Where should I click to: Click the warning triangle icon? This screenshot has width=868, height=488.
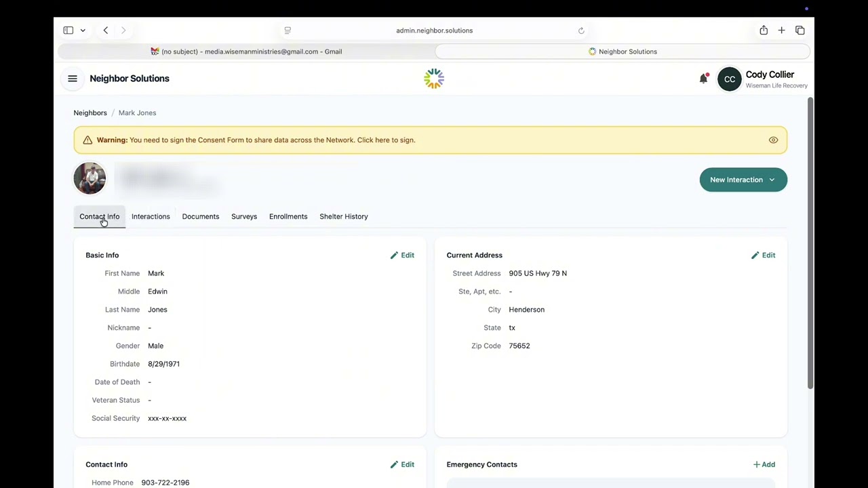pyautogui.click(x=87, y=140)
